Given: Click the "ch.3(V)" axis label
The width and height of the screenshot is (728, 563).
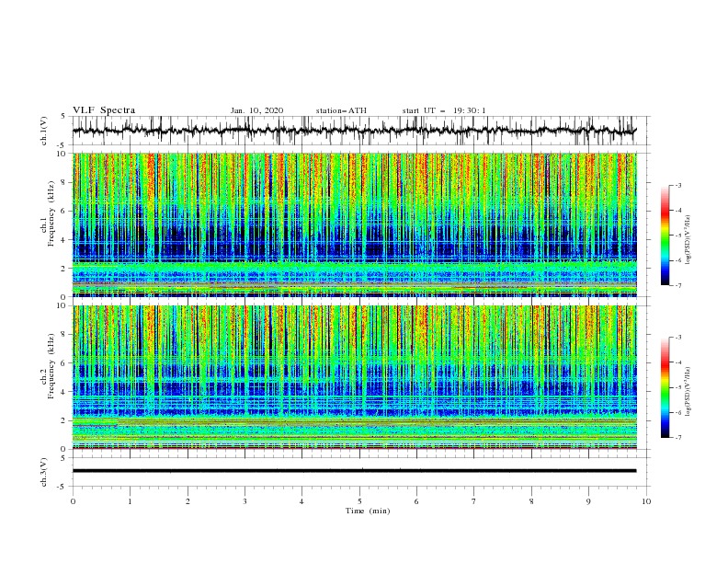Looking at the screenshot, I should 44,472.
